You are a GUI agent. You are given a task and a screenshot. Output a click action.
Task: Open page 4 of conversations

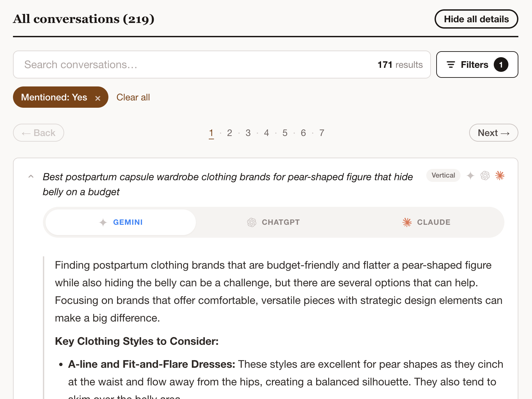click(x=266, y=133)
